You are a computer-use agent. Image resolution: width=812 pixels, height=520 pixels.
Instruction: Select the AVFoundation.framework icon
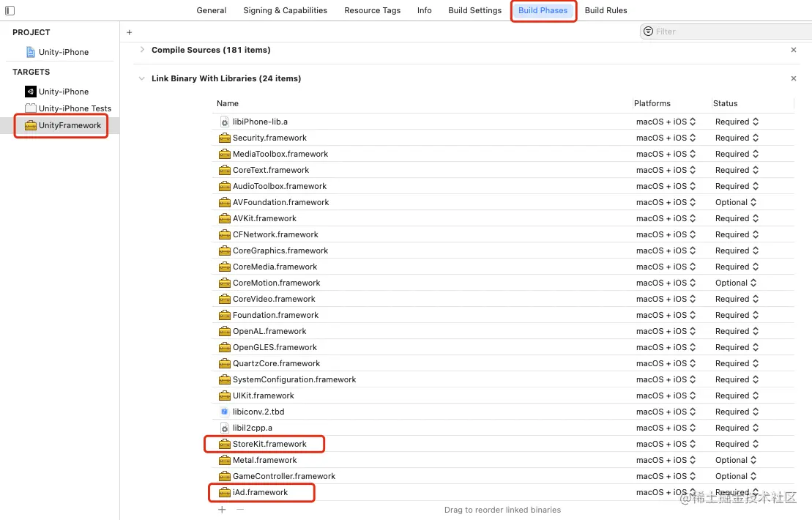click(x=224, y=202)
